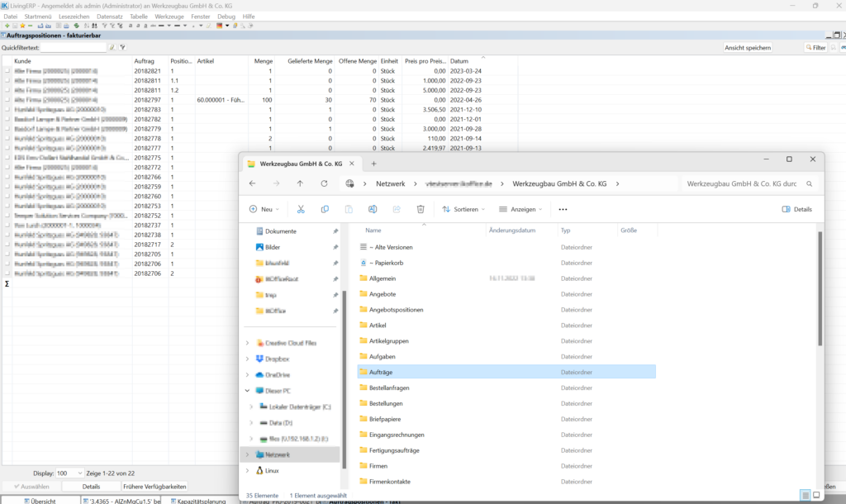
Task: Click the three-dots more options in Explorer
Action: 563,209
